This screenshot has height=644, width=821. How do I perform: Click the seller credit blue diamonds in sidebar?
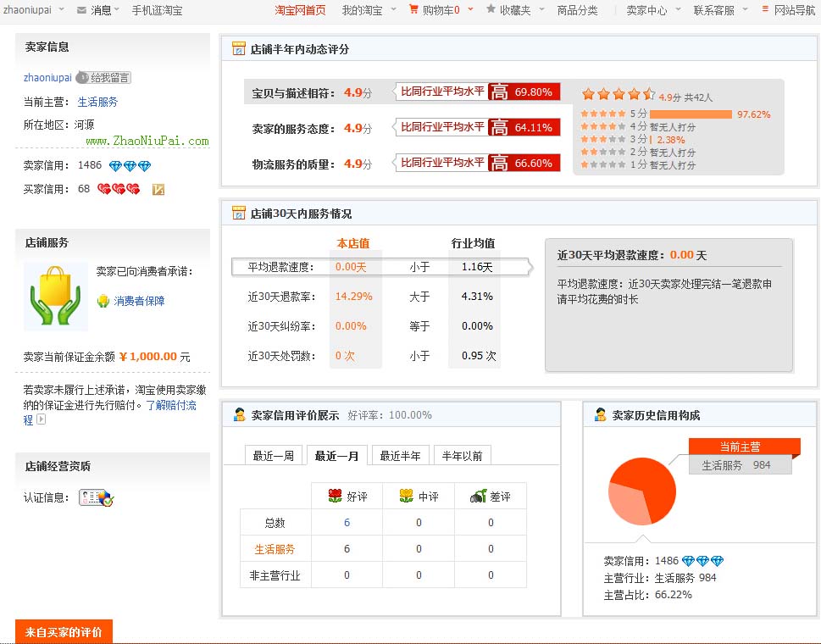pyautogui.click(x=130, y=166)
